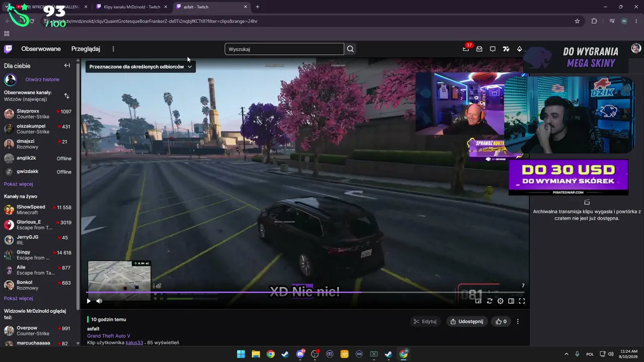Open Xbox Game Bar icon on taskbar
Image resolution: width=644 pixels, height=362 pixels.
(x=374, y=354)
